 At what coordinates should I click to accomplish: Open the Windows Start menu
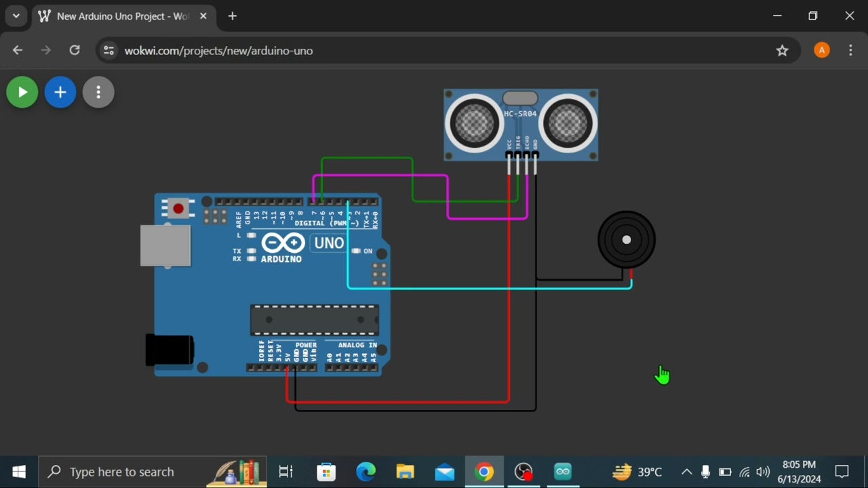(x=19, y=472)
